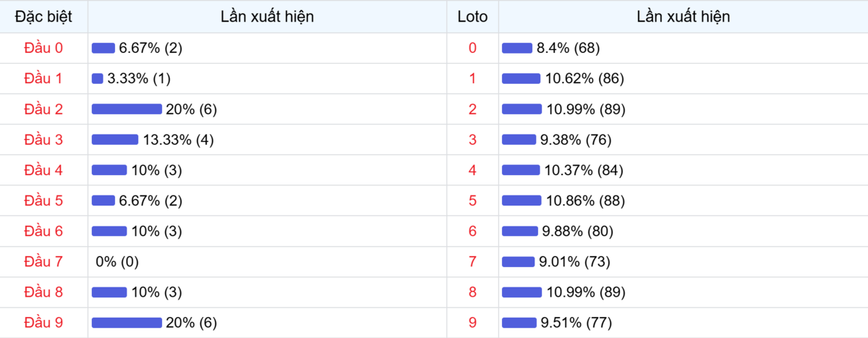This screenshot has width=868, height=338.
Task: Click the 20% bar for Đầu 9
Action: tap(127, 322)
